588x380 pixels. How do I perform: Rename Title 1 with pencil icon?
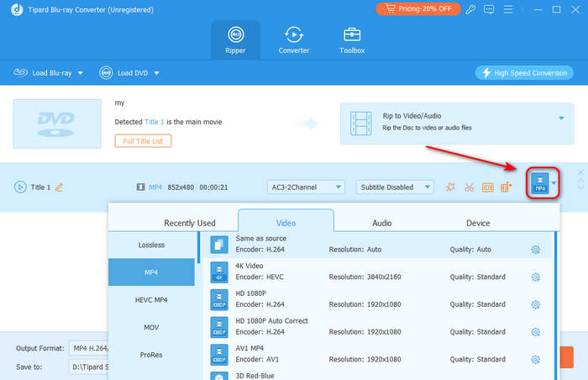tap(60, 187)
